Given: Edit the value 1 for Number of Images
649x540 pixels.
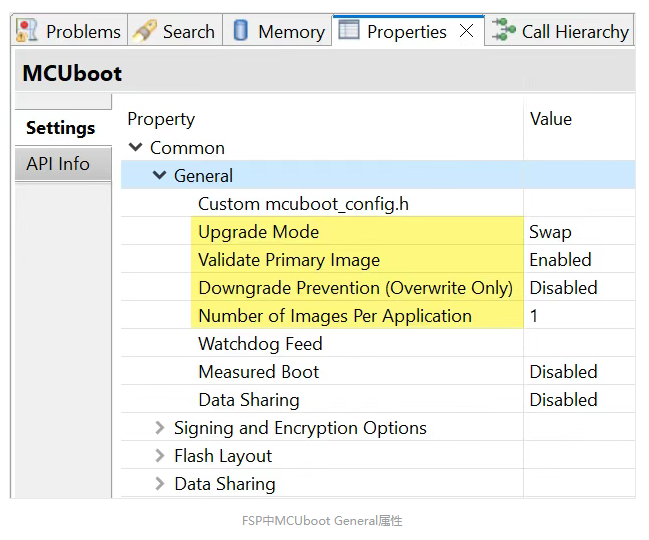Looking at the screenshot, I should pos(579,316).
